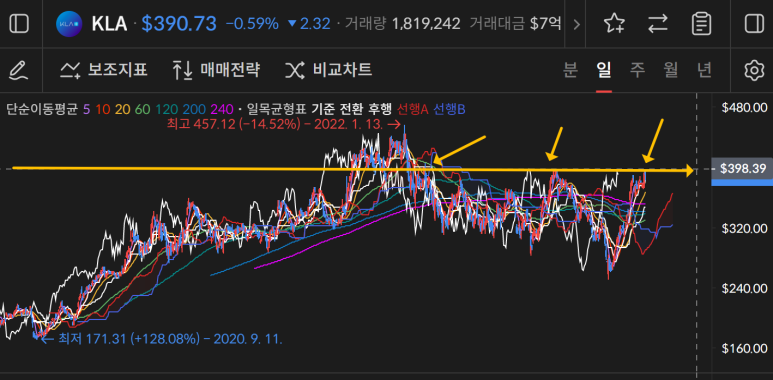Toggle 선행B leading span legend

(449, 109)
